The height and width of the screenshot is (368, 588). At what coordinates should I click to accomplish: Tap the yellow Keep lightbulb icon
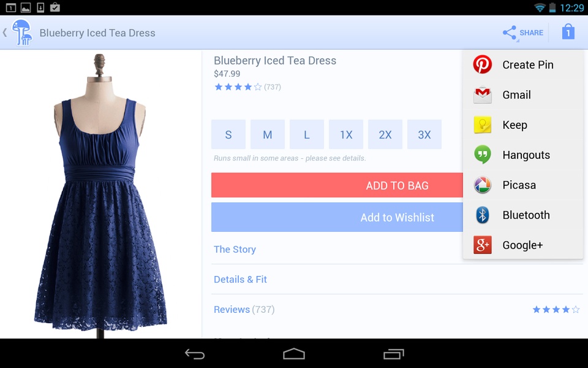coord(482,125)
